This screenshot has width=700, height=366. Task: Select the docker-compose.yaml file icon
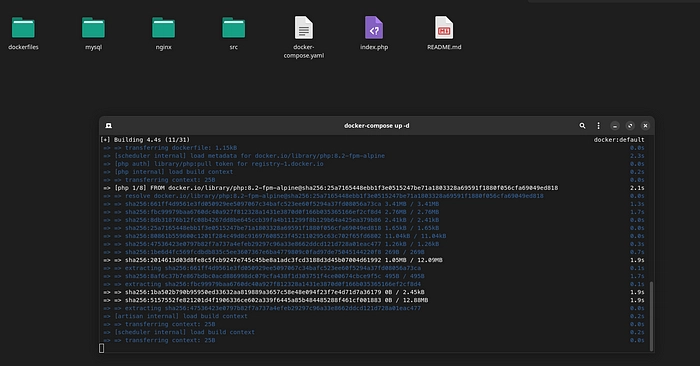click(x=304, y=28)
